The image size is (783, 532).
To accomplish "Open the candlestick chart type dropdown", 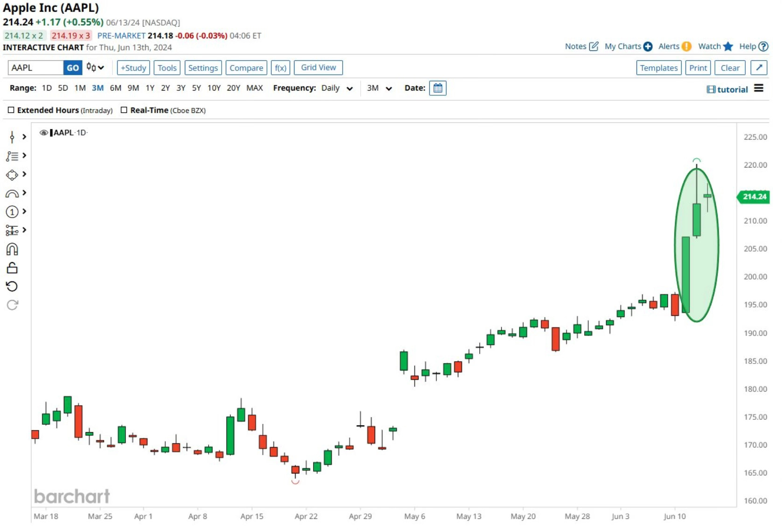I will pyautogui.click(x=95, y=68).
